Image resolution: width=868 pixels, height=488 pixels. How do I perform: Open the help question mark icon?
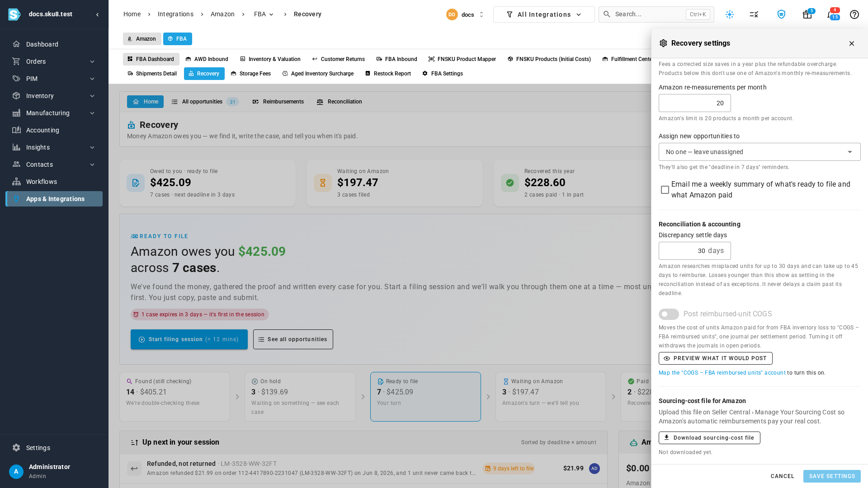pyautogui.click(x=854, y=14)
